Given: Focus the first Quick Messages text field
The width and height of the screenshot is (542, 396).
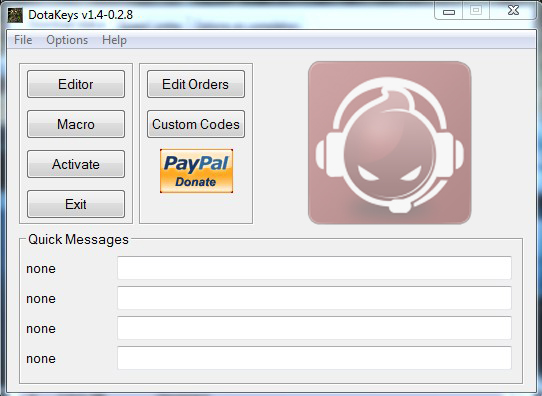Looking at the screenshot, I should [314, 268].
